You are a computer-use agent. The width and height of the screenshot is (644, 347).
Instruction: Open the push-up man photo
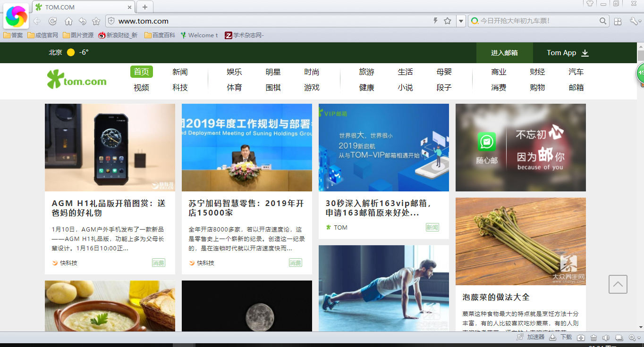(x=384, y=288)
